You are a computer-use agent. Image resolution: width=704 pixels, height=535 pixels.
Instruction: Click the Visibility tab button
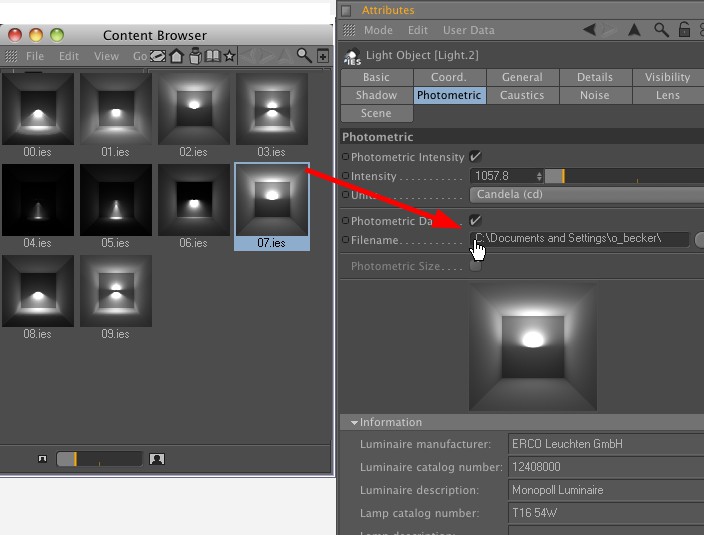[x=667, y=77]
